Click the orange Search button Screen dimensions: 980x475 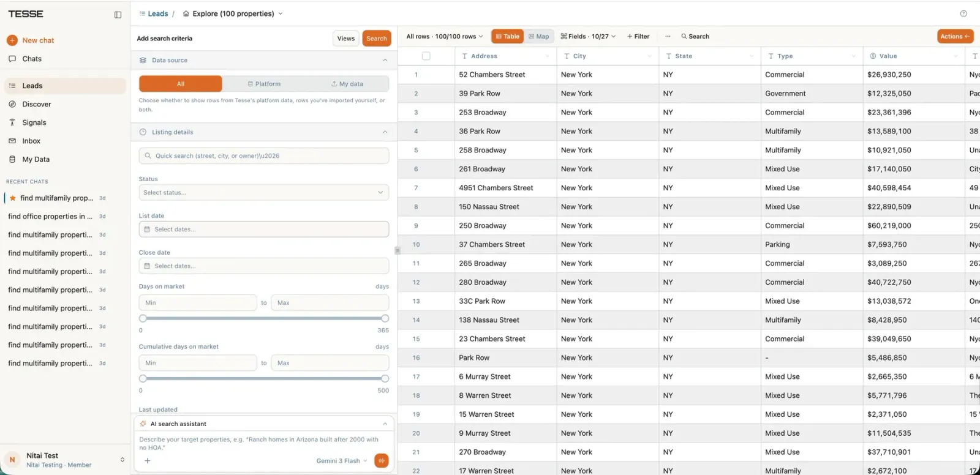[x=377, y=39]
